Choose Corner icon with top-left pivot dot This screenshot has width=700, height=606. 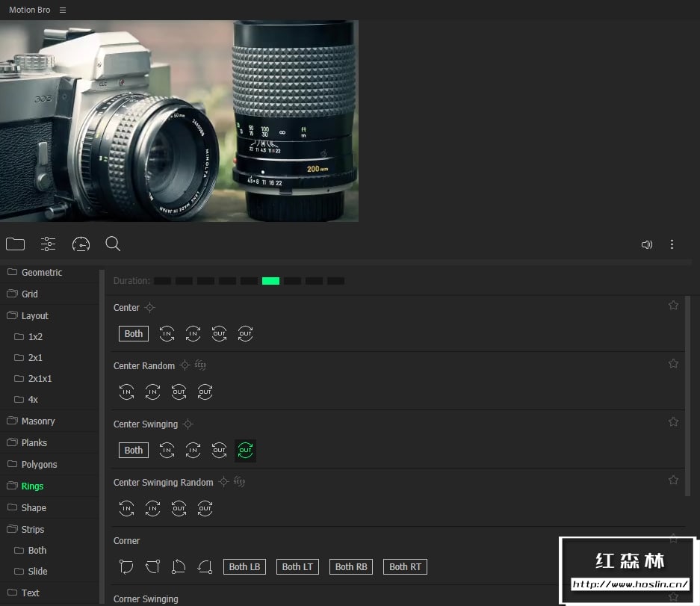point(126,566)
